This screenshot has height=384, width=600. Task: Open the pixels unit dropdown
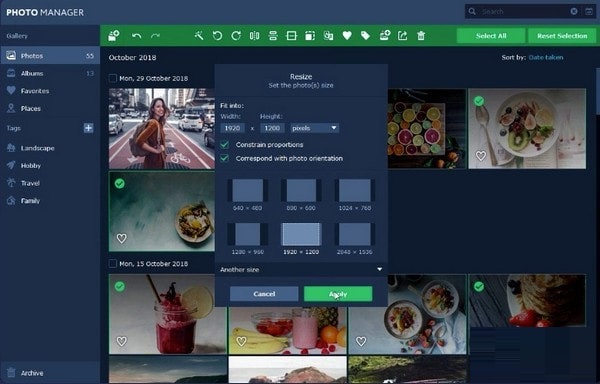pos(315,128)
